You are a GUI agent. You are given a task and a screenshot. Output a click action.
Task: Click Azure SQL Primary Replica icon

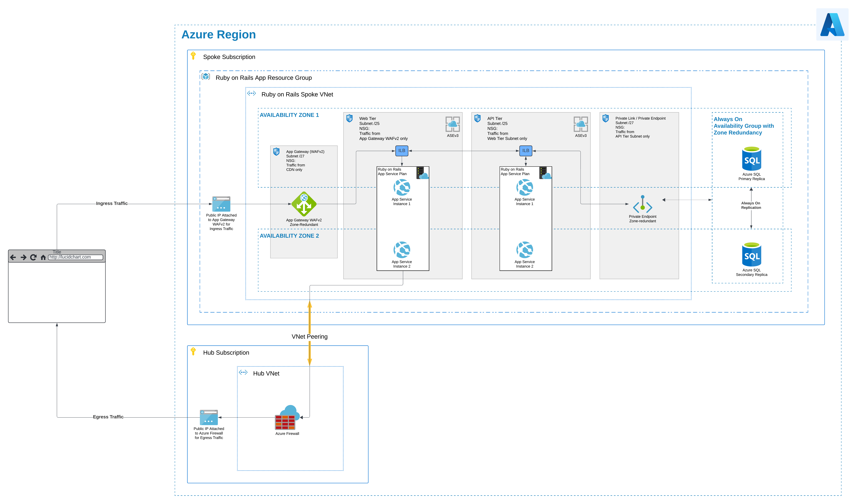(x=752, y=158)
